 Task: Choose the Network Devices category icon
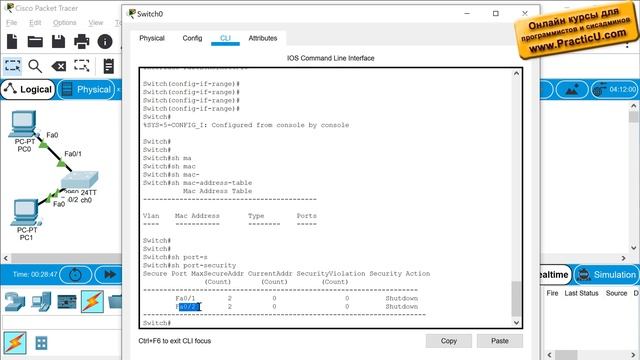click(x=15, y=302)
